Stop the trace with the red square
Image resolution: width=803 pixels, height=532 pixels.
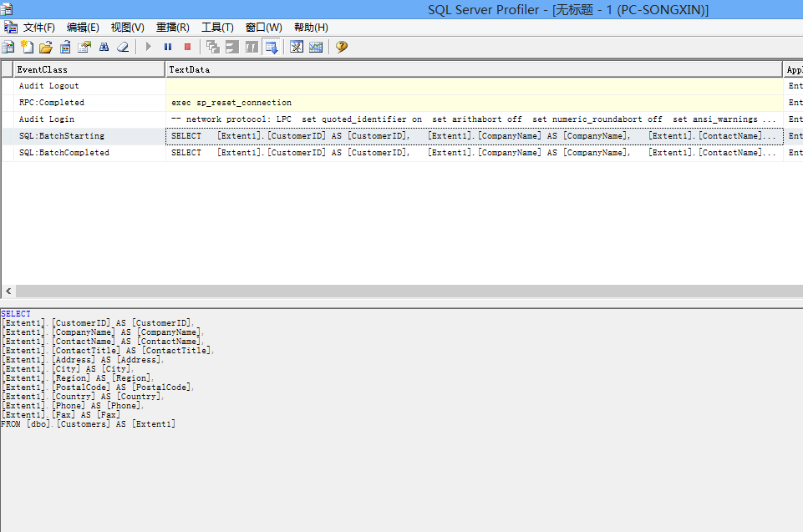coord(187,47)
